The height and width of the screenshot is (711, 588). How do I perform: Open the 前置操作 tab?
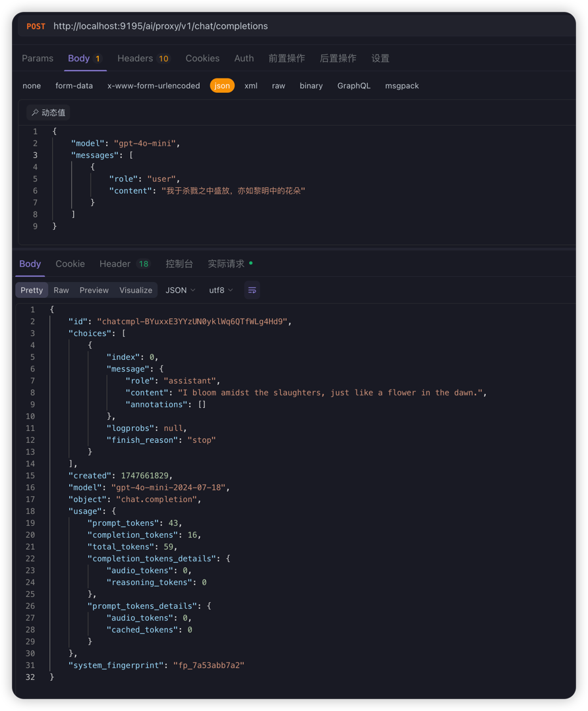(x=286, y=58)
